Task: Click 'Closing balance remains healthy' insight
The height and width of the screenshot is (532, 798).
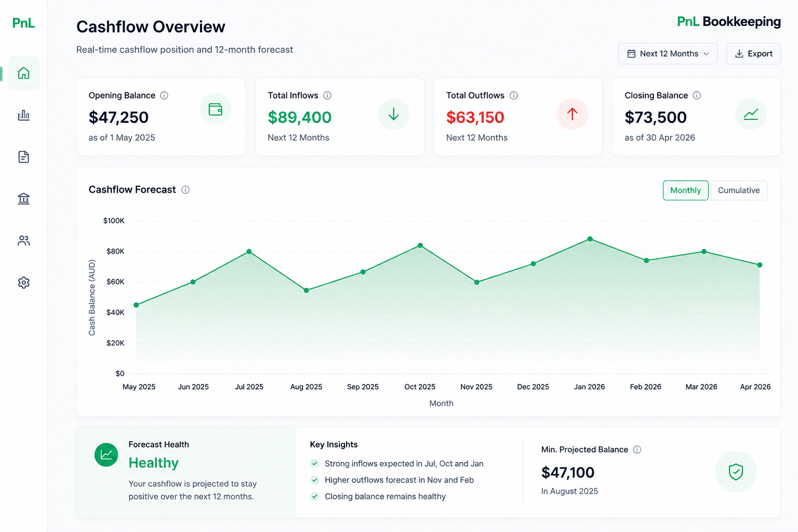Action: (x=385, y=496)
